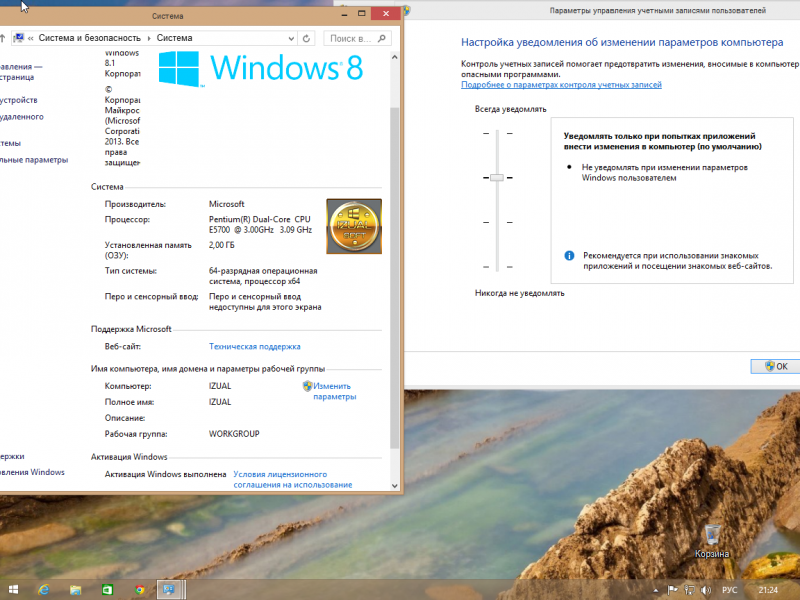Open the volume speaker tray icon
The width and height of the screenshot is (800, 600).
coord(706,590)
